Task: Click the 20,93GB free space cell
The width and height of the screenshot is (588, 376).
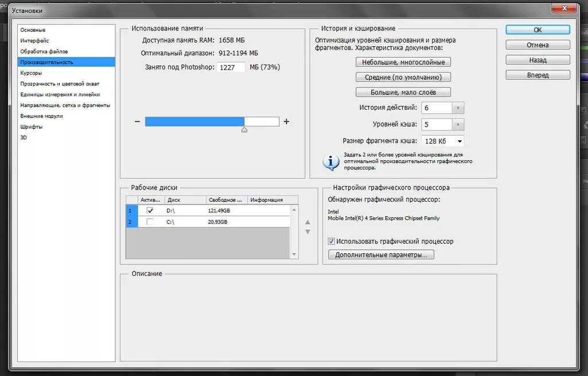Action: tap(218, 222)
